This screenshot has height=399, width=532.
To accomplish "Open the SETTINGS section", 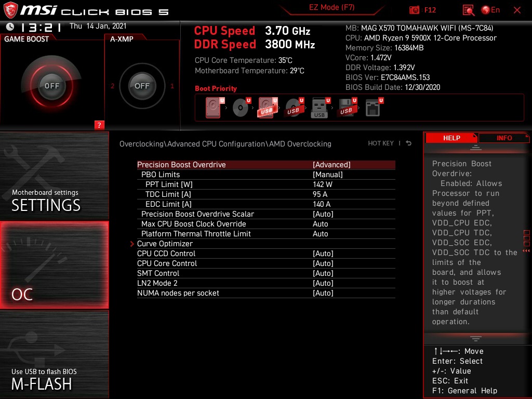I will point(54,176).
